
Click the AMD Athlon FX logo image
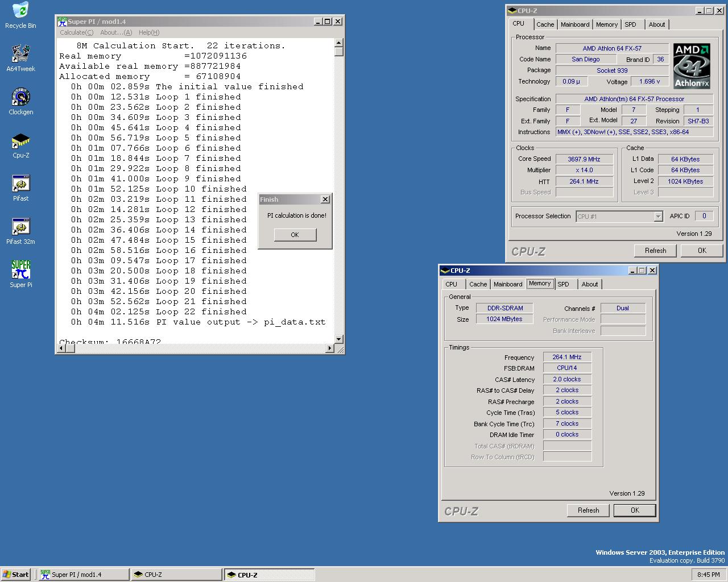pos(692,66)
